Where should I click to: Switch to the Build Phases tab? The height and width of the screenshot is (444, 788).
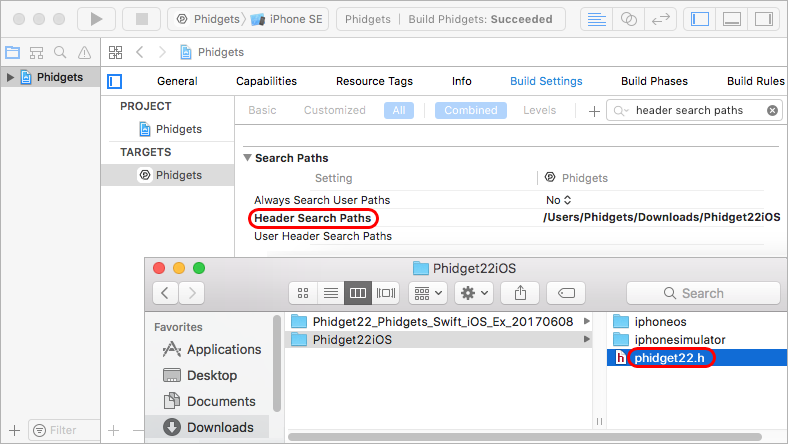(x=654, y=81)
